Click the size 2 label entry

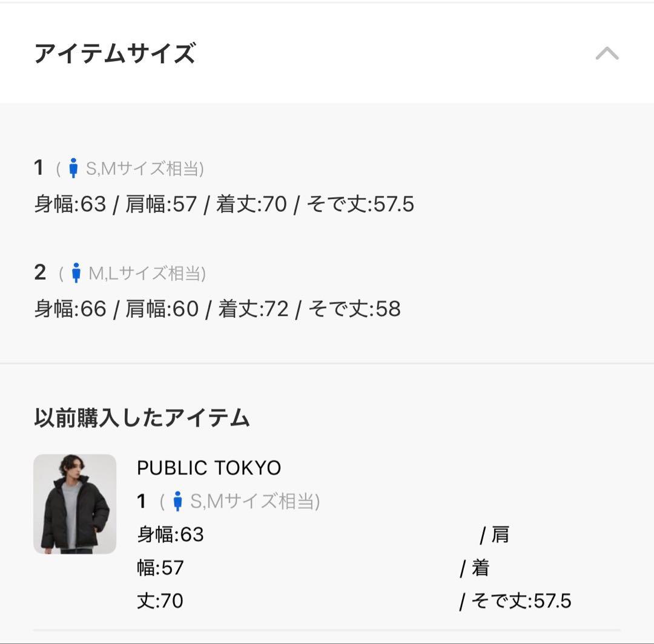(41, 273)
